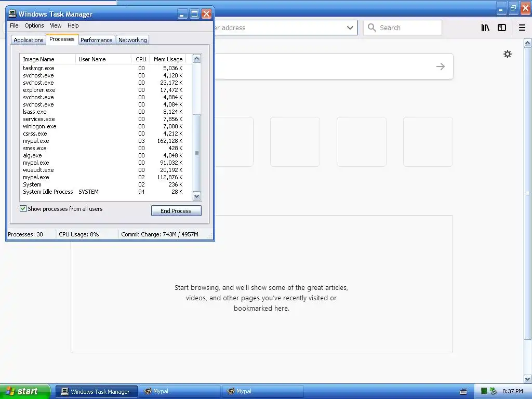Click the second empty top sites tile

pyautogui.click(x=295, y=142)
